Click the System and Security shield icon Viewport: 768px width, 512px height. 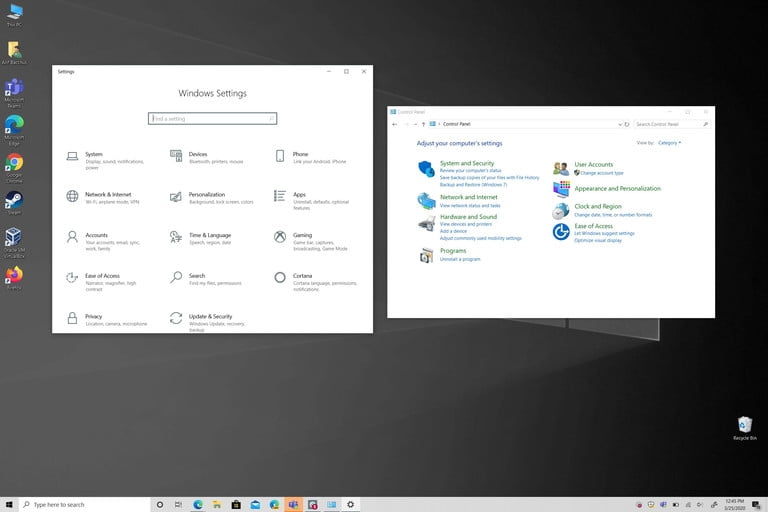tap(426, 169)
